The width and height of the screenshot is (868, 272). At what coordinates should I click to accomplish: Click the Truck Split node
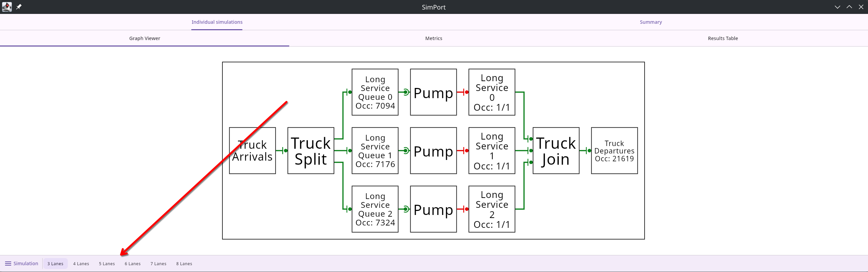click(x=311, y=151)
